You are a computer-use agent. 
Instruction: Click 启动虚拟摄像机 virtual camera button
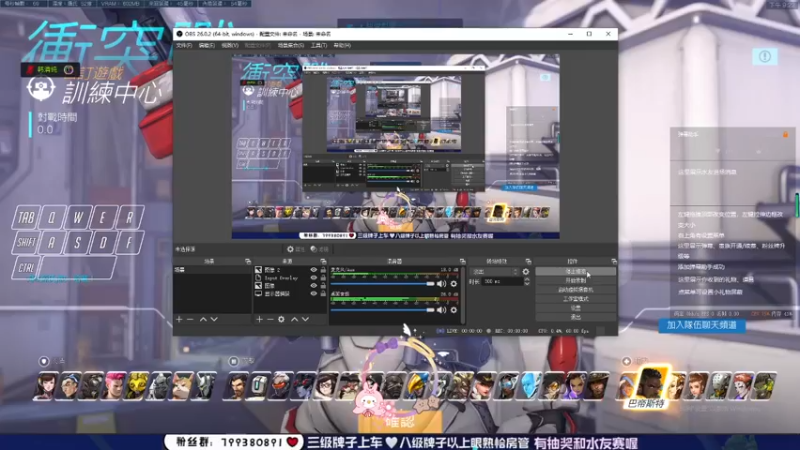[576, 290]
